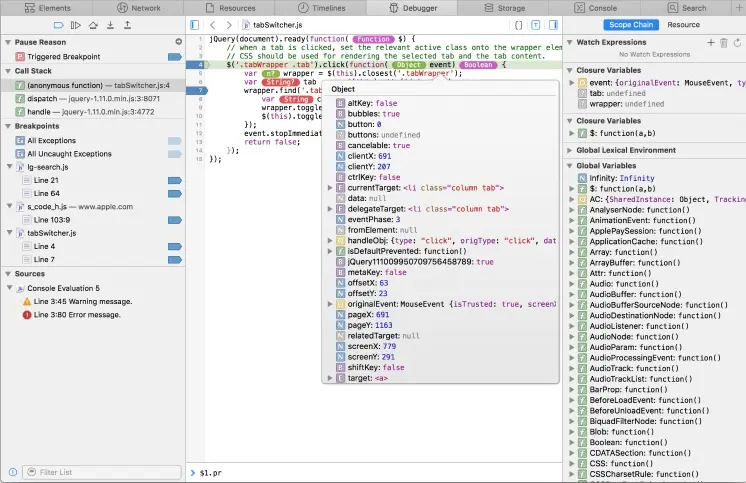Screen dimensions: 746x483
Task: Collapse the Breakpoints section
Action: (x=8, y=126)
